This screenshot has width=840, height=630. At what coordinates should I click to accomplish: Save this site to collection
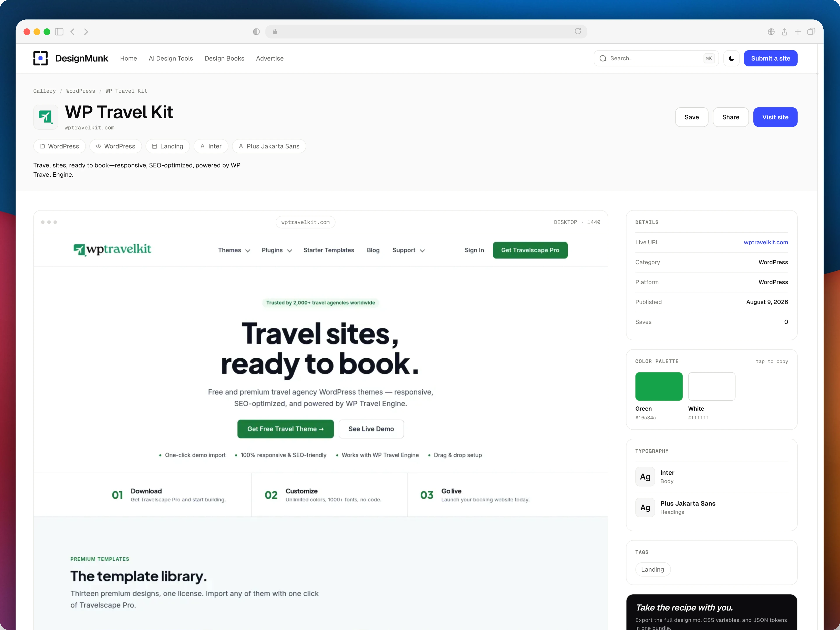click(x=691, y=117)
